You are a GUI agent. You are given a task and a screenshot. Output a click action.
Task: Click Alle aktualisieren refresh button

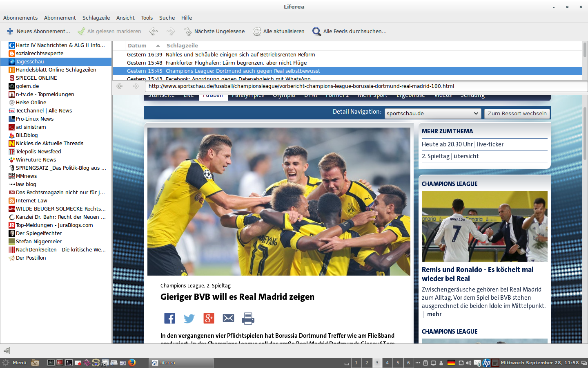(279, 31)
